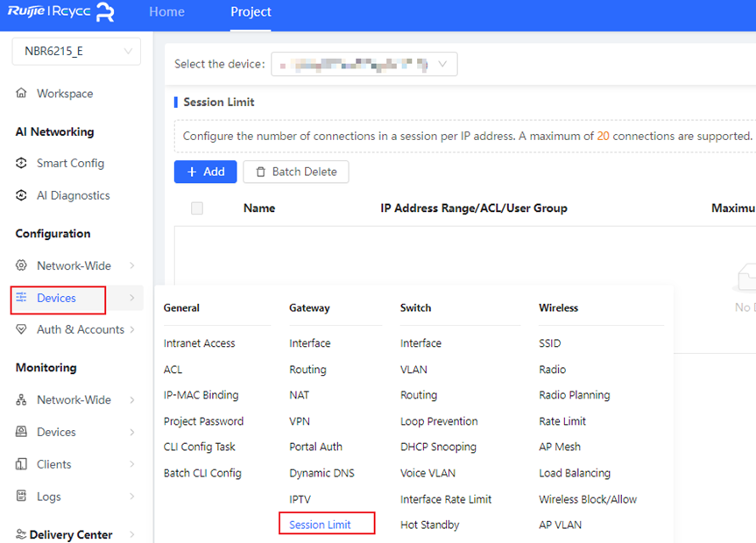Click the AI Diagnostics icon
The image size is (756, 543).
[x=22, y=195]
